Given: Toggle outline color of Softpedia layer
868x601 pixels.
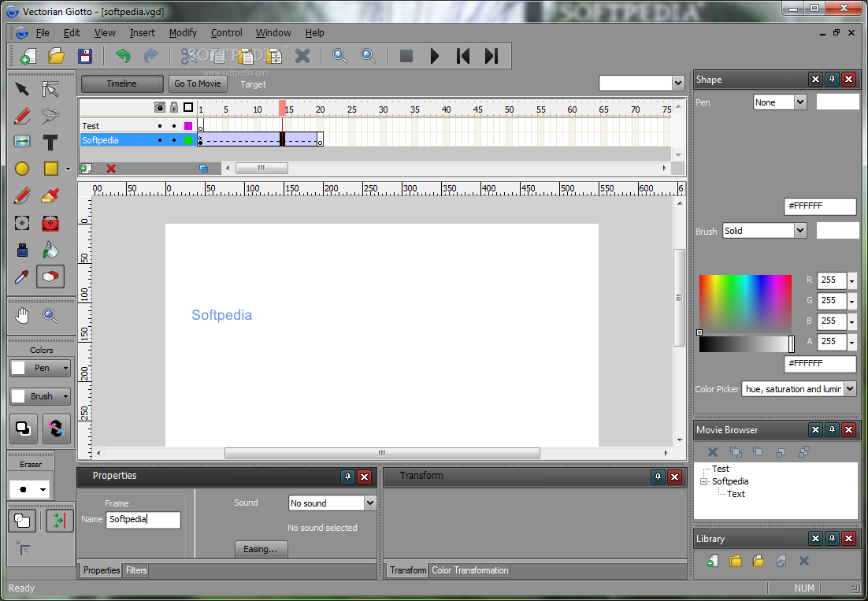Looking at the screenshot, I should [188, 140].
